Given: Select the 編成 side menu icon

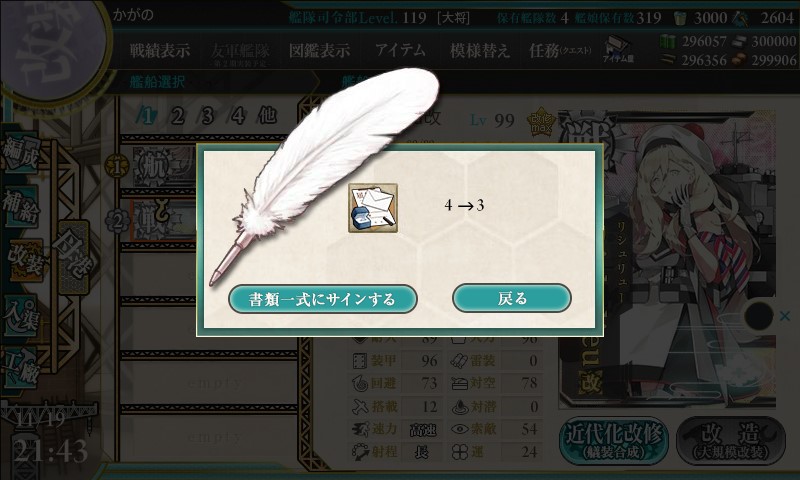Looking at the screenshot, I should pyautogui.click(x=20, y=153).
